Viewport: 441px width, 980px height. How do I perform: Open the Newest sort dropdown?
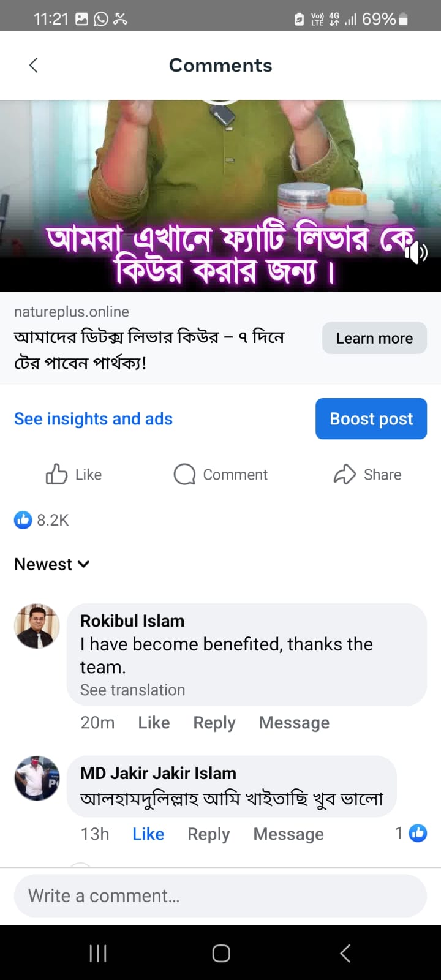pyautogui.click(x=52, y=564)
